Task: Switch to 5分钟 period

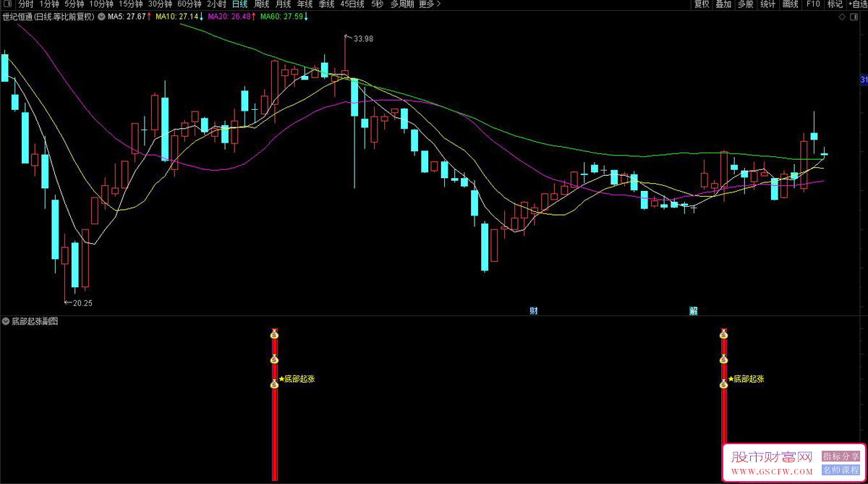Action: click(75, 4)
